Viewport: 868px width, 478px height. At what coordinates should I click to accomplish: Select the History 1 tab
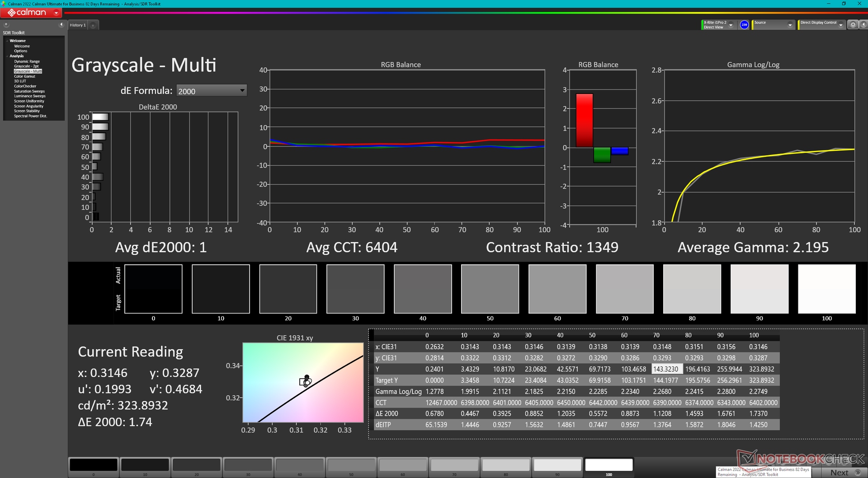coord(78,25)
